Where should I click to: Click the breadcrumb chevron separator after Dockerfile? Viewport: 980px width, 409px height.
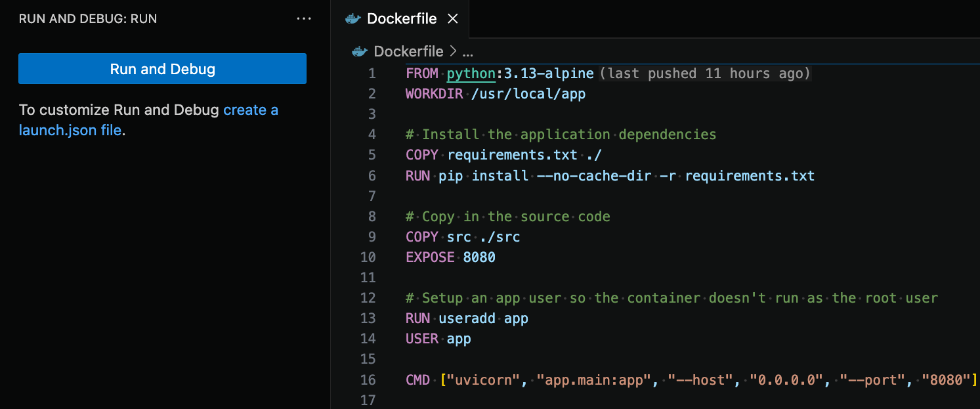(x=452, y=51)
